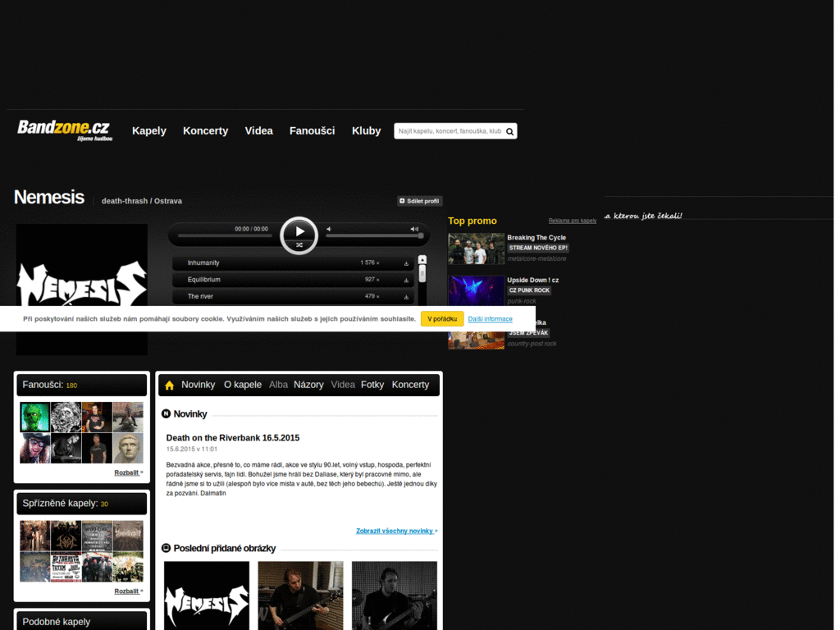The image size is (840, 630).
Task: Open Upside Down ! cz promo thumbnail
Action: [x=477, y=291]
